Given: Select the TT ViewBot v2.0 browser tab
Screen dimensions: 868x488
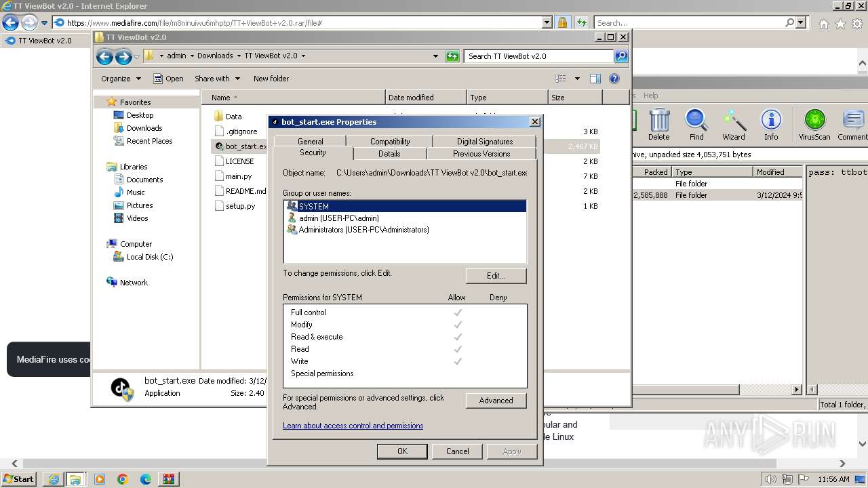Looking at the screenshot, I should [44, 41].
